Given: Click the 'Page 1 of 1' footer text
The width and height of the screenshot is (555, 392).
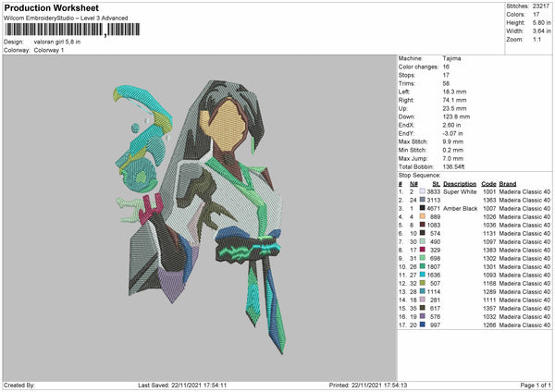Looking at the screenshot, I should [536, 385].
